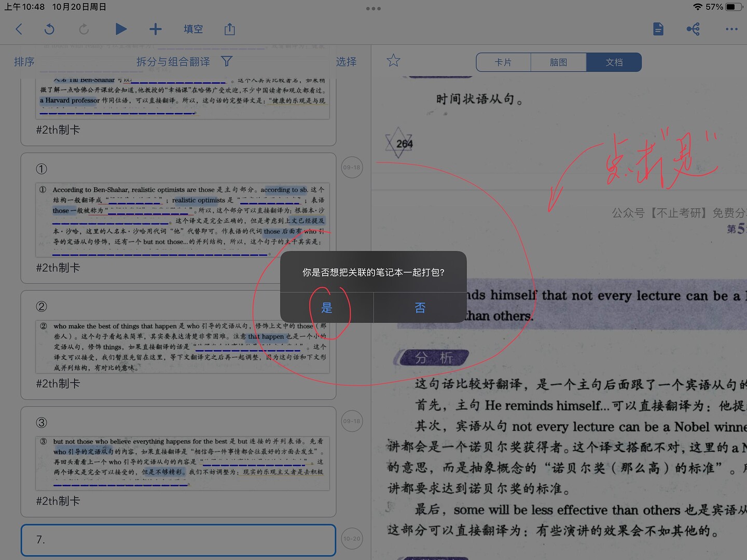Tap the three-dot multitasking handle at top
The height and width of the screenshot is (560, 747).
tap(374, 8)
